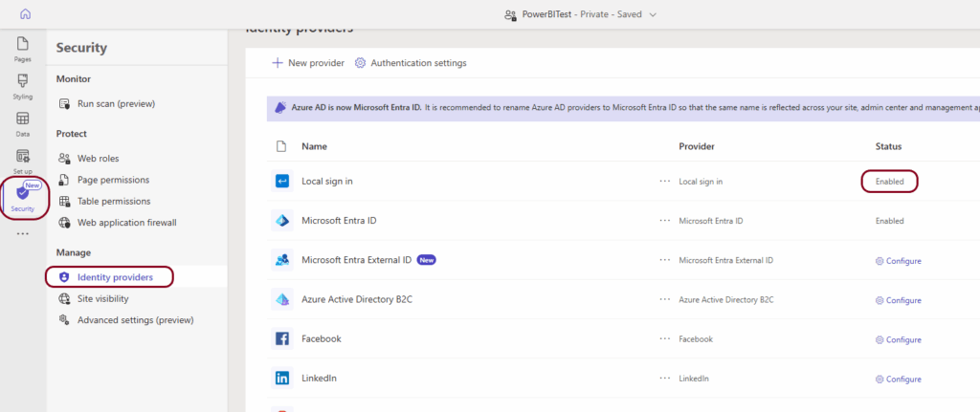Configure the Facebook provider

pos(898,339)
